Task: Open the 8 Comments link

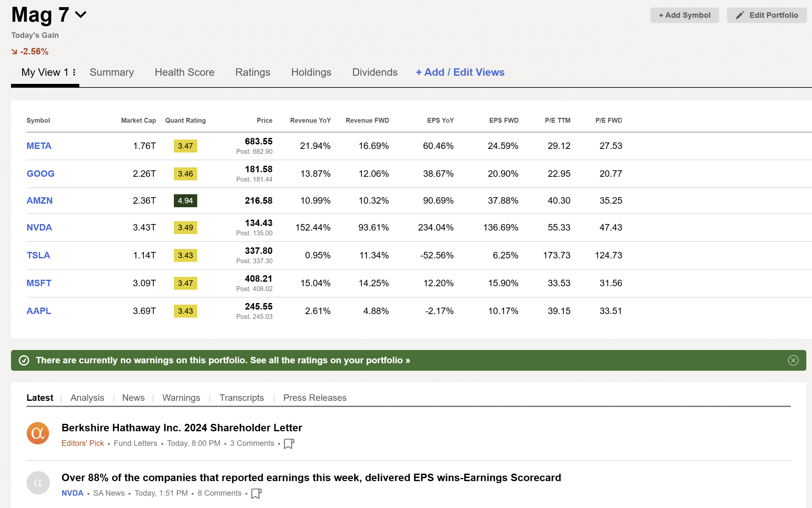Action: tap(220, 493)
